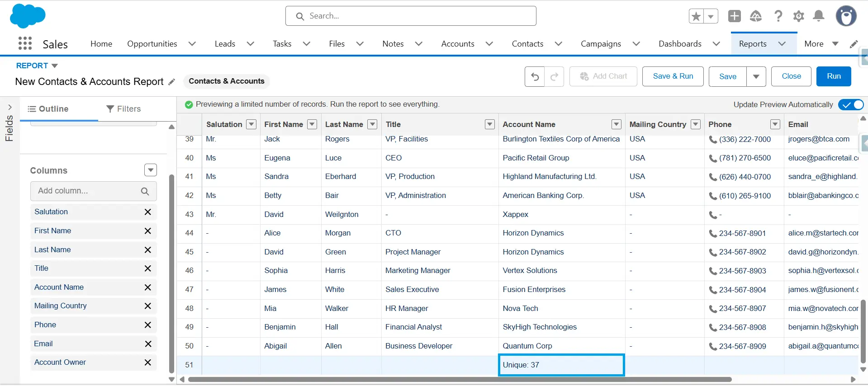Switch to the Filters tab
868x386 pixels.
pos(123,109)
